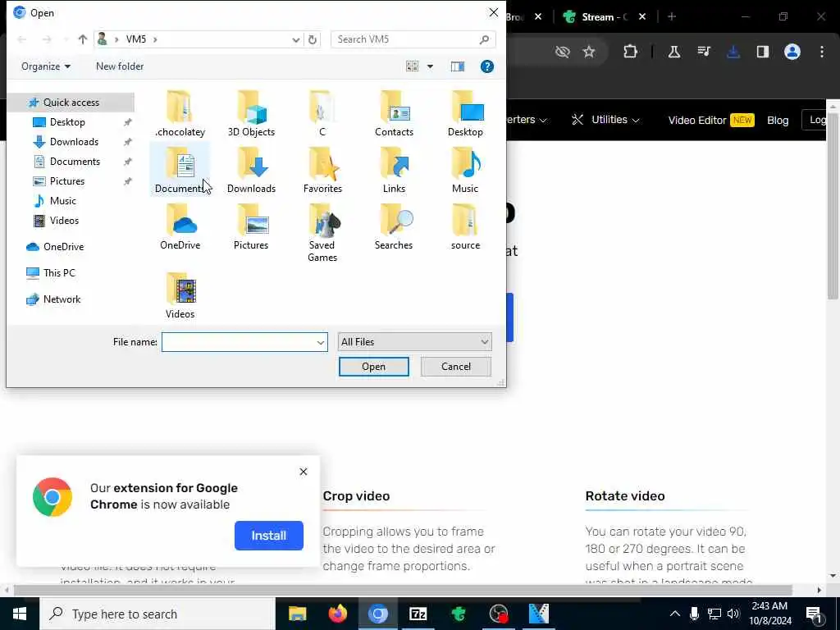Open the Favorites folder

pos(322,171)
